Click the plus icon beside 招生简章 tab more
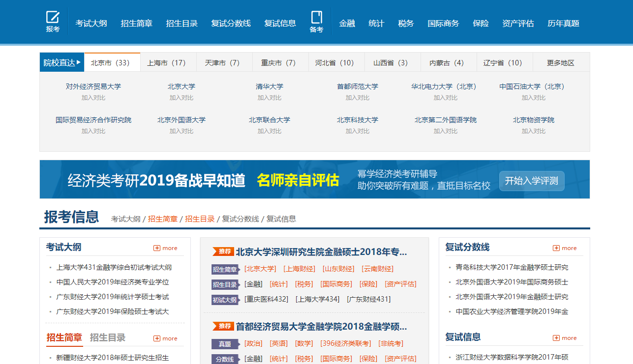This screenshot has height=364, width=633. 157,338
